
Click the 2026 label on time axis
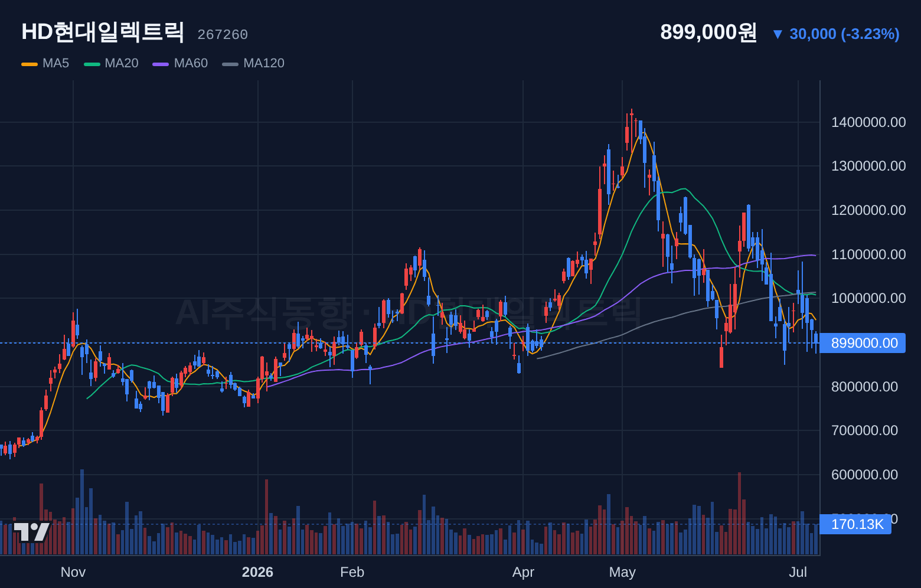click(x=257, y=572)
